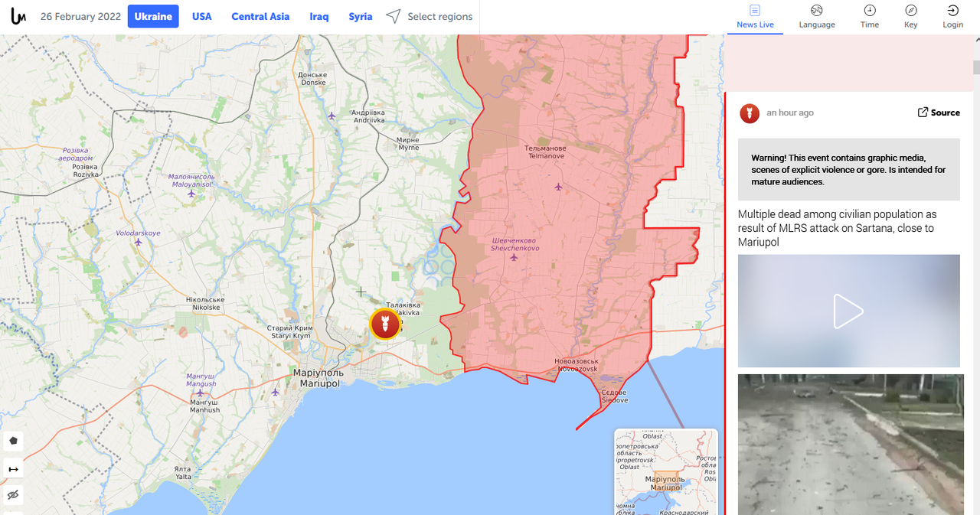Click the airport icon west of Mariupol
Screen dimensions: 980x515
click(275, 393)
